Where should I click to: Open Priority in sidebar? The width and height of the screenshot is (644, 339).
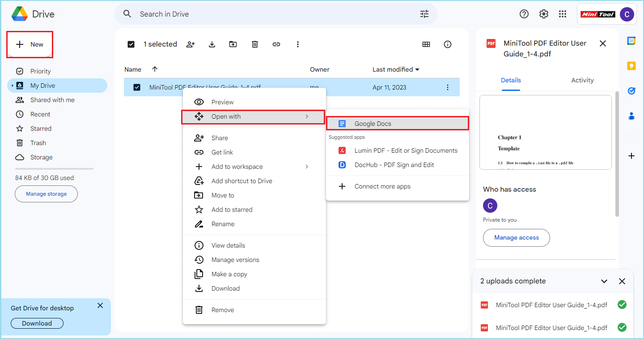(x=57, y=71)
